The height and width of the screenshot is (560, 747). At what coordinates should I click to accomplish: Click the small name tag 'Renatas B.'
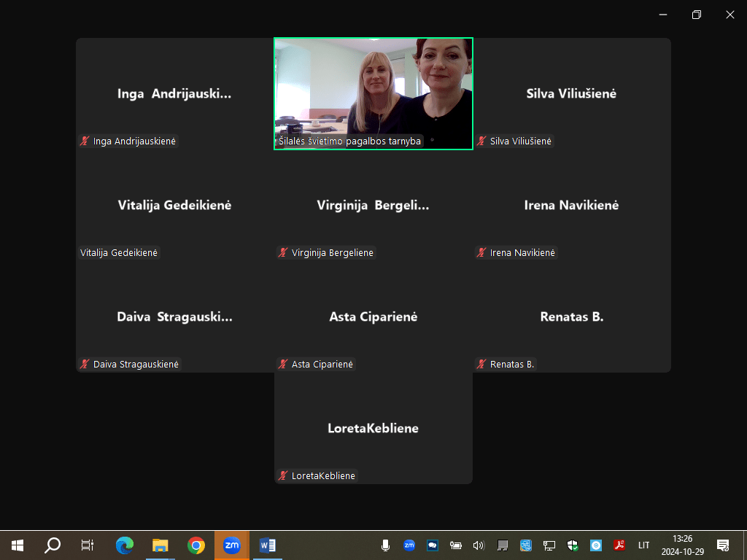click(x=506, y=365)
